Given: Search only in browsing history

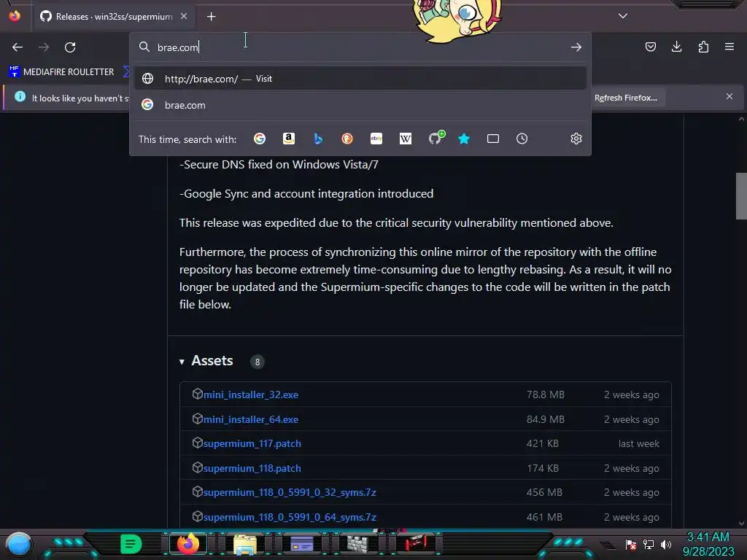Looking at the screenshot, I should point(522,139).
